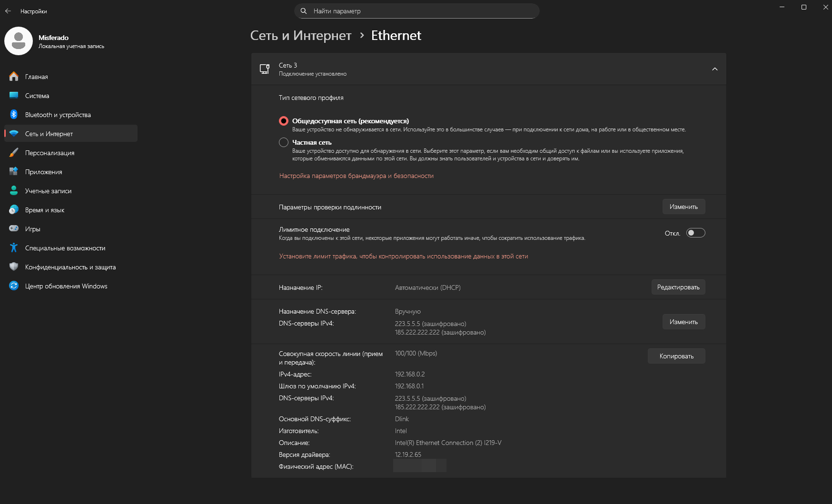Click Копировать button to copy properties
Screen dimensions: 832x504
click(676, 356)
